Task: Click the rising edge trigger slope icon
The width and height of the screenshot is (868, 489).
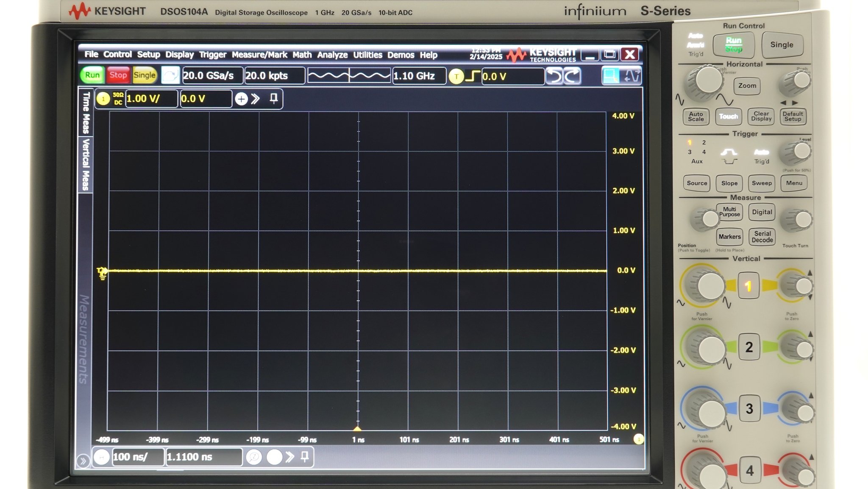Action: click(x=473, y=76)
